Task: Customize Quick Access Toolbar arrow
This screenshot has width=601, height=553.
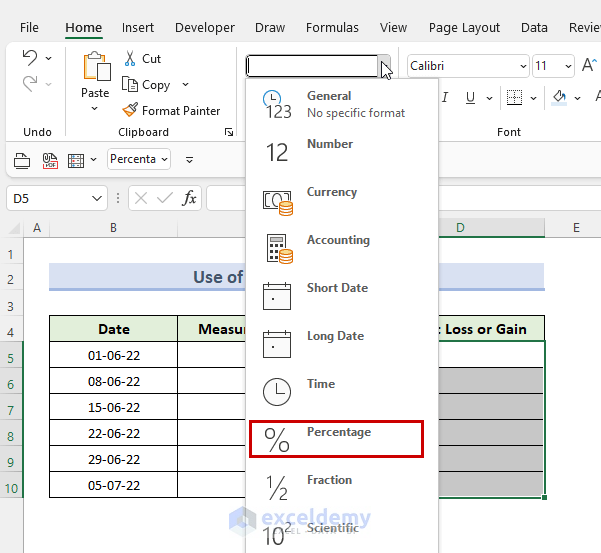Action: click(x=189, y=160)
